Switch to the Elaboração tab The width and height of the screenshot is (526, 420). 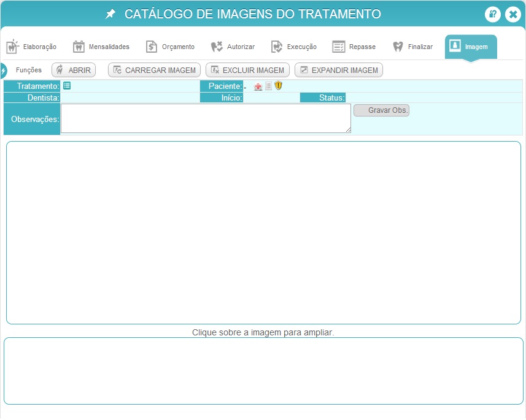pyautogui.click(x=31, y=47)
